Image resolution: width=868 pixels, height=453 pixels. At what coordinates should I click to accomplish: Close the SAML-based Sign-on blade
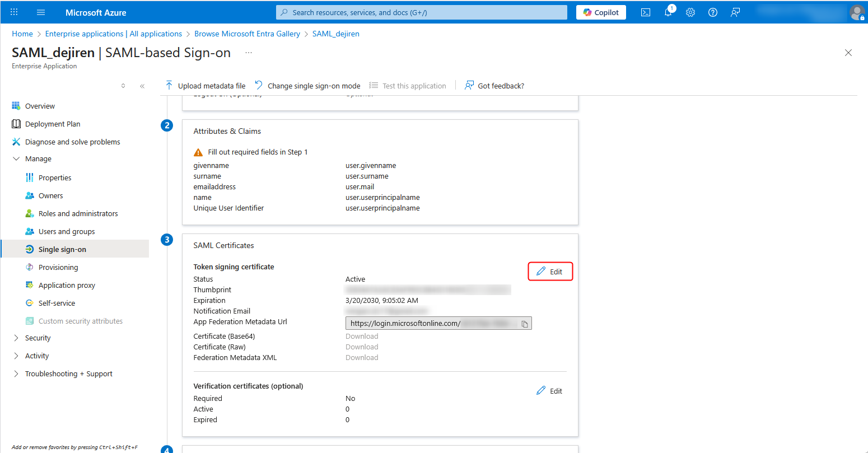click(x=848, y=53)
